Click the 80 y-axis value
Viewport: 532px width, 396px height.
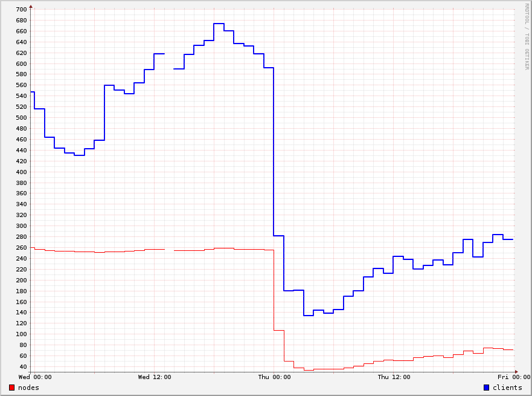23,345
